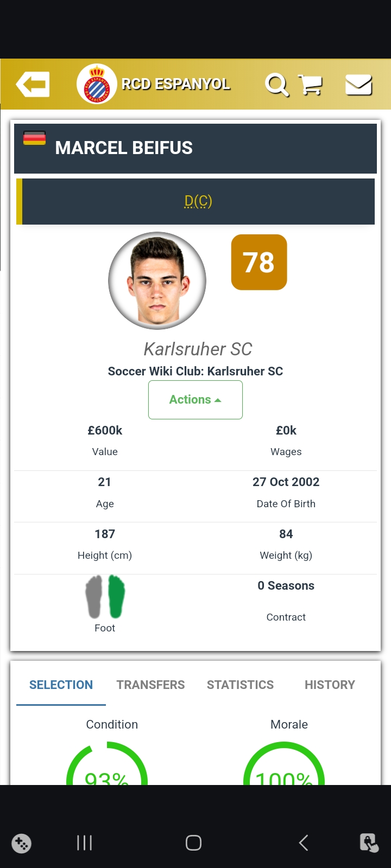Switch to the Transfers tab
This screenshot has height=868, width=391.
click(x=150, y=685)
